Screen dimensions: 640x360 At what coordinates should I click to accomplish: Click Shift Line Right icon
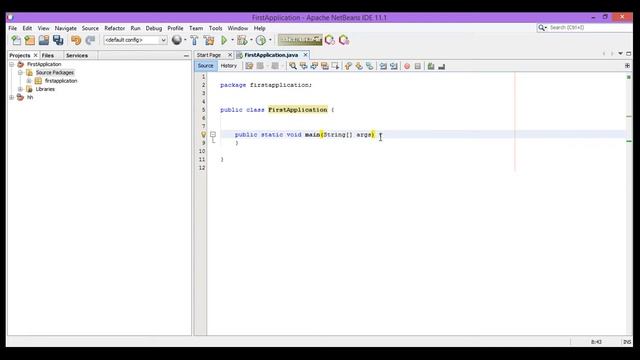pyautogui.click(x=393, y=66)
